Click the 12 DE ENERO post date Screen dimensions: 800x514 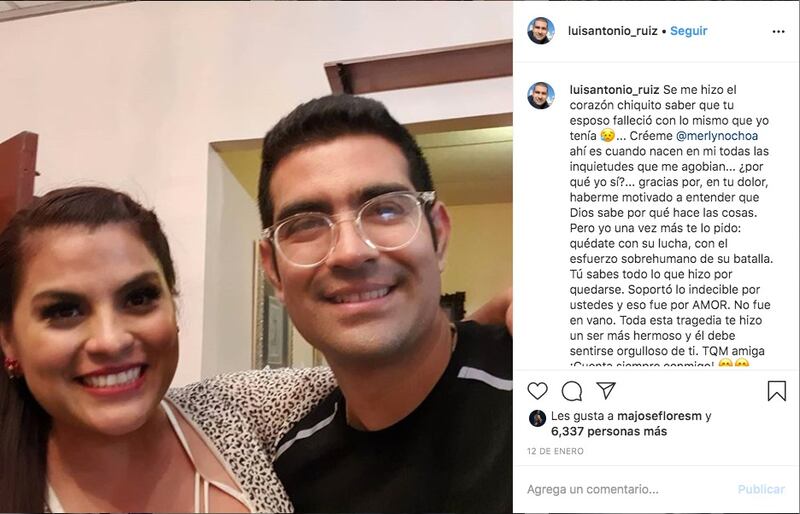click(555, 451)
